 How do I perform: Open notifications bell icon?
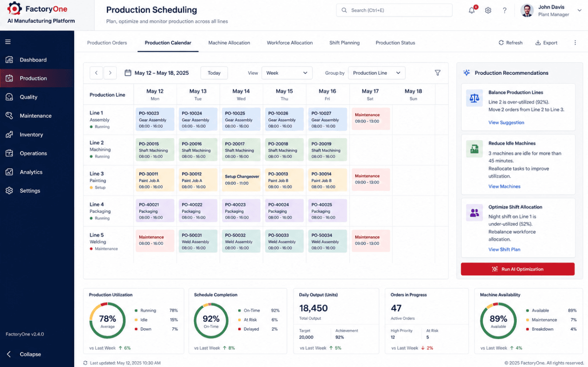(472, 10)
